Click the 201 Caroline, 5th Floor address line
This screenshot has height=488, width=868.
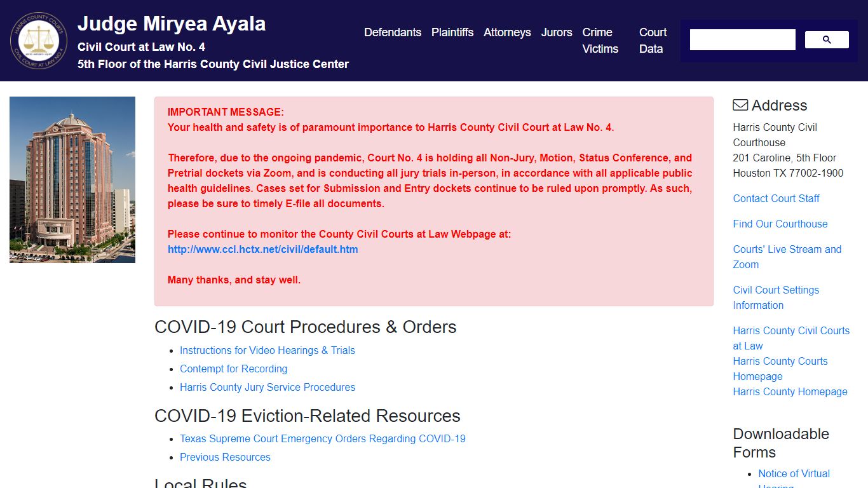(x=785, y=158)
